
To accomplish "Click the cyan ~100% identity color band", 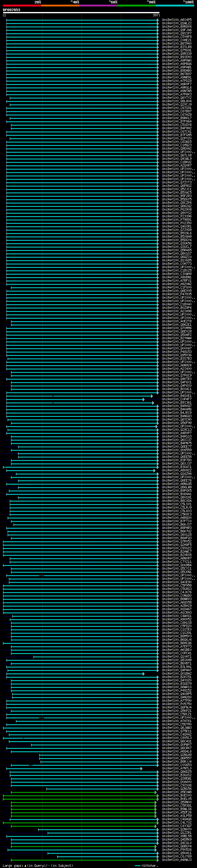I will click(175, 6).
